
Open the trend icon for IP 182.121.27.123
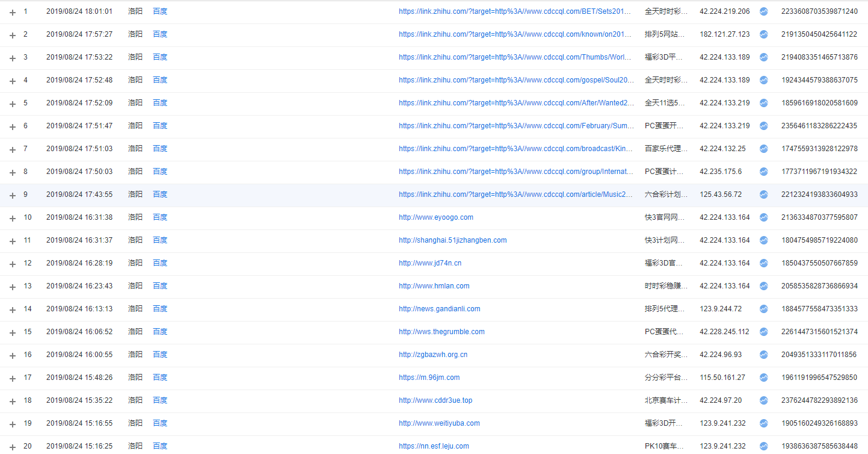tap(763, 34)
